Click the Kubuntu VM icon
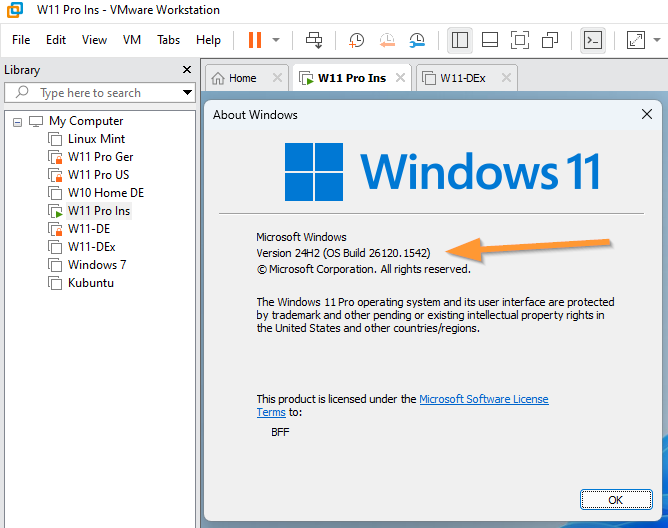The width and height of the screenshot is (668, 528). pyautogui.click(x=55, y=283)
